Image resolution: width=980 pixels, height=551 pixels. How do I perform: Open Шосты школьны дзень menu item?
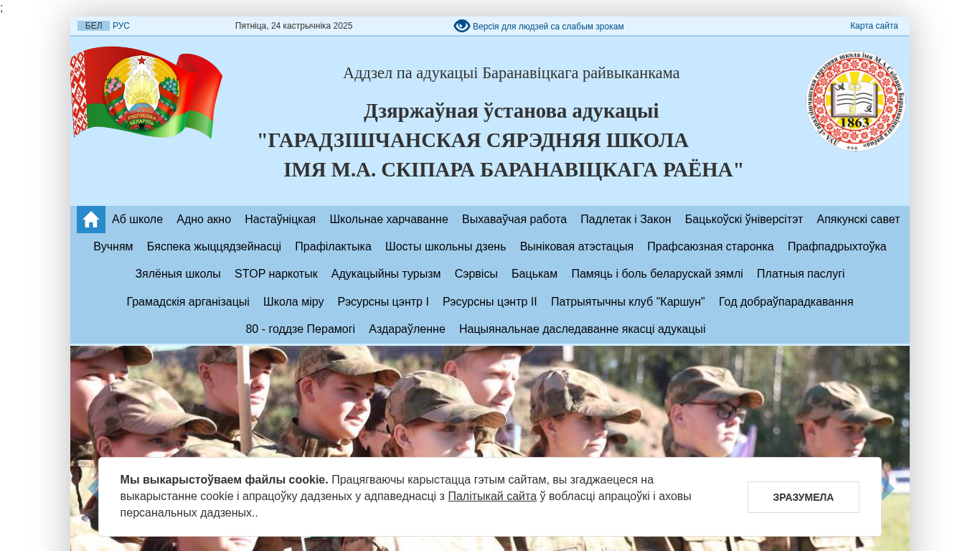(446, 247)
